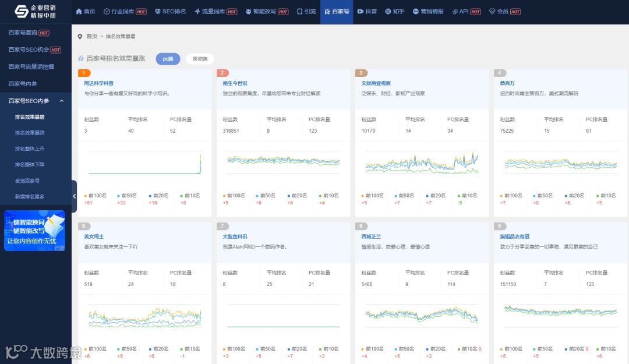The width and height of the screenshot is (629, 364).
Task: Click the ranking chart in 文娱商业观察 card
Action: (422, 162)
